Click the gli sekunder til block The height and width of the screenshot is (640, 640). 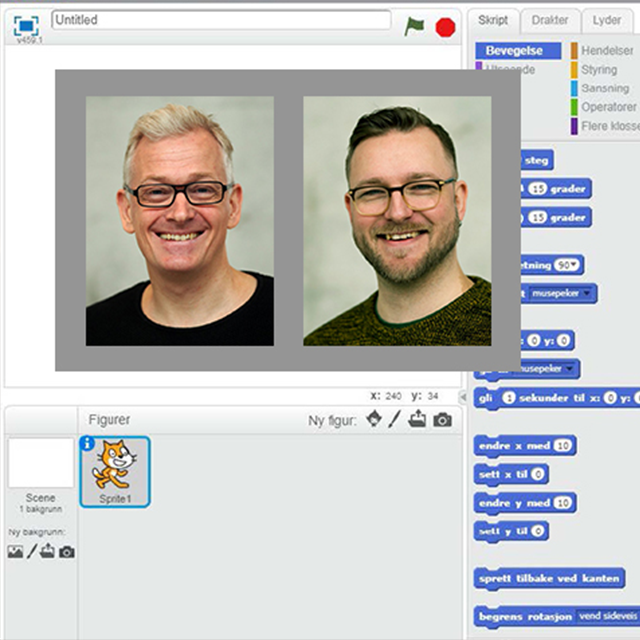[x=557, y=398]
